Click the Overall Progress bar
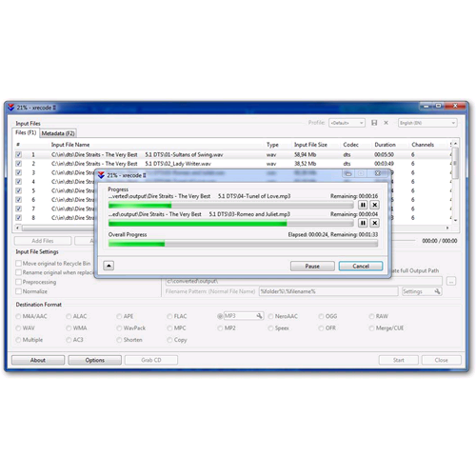476x476 pixels. [243, 244]
